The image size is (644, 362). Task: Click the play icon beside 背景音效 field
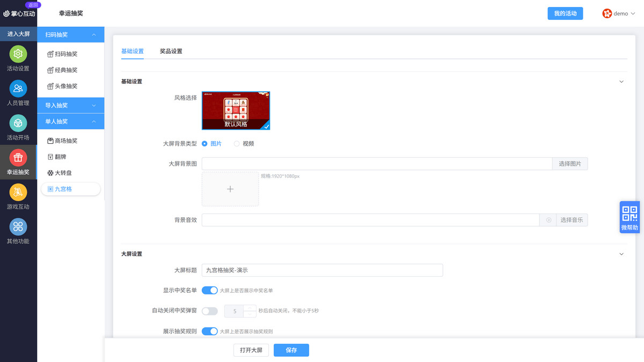pos(548,220)
